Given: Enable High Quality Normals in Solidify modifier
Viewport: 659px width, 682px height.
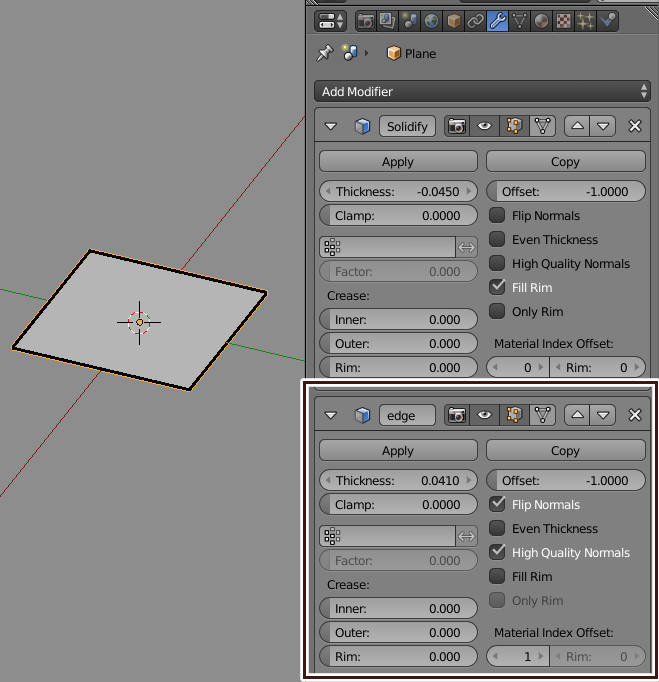Looking at the screenshot, I should pos(497,263).
